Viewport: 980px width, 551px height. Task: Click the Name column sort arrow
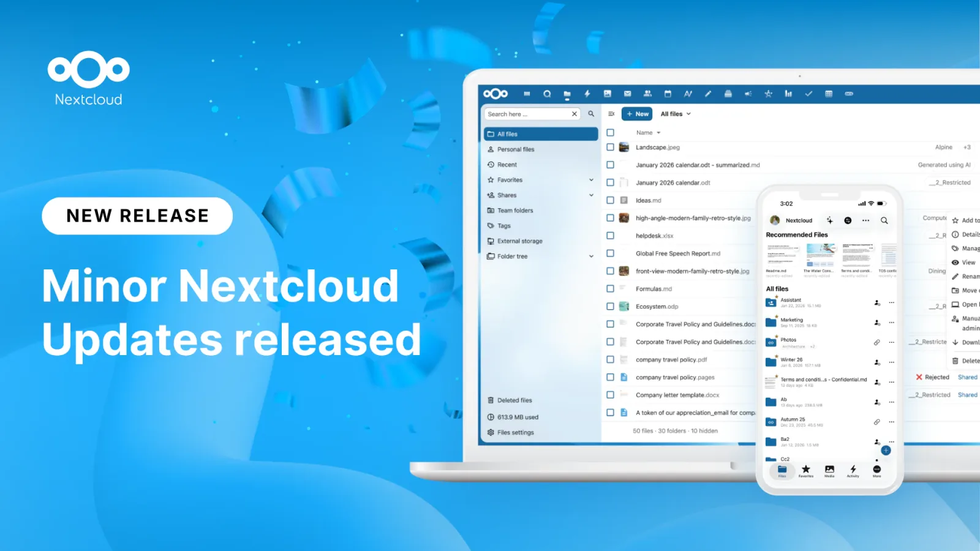click(658, 133)
